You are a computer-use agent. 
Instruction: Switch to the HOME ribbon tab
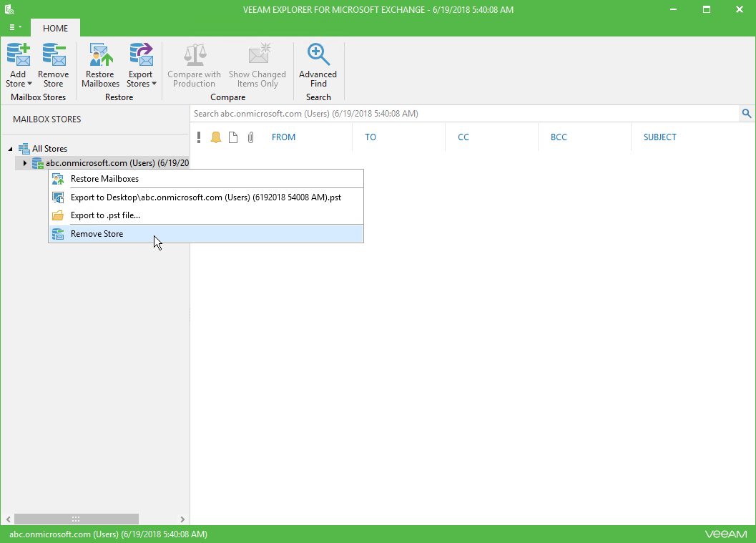pyautogui.click(x=56, y=28)
